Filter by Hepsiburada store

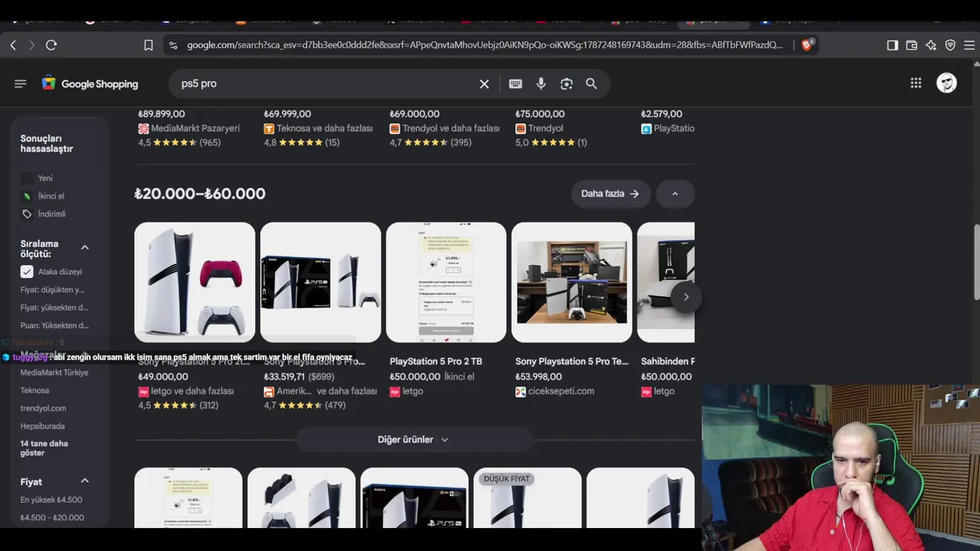coord(42,426)
